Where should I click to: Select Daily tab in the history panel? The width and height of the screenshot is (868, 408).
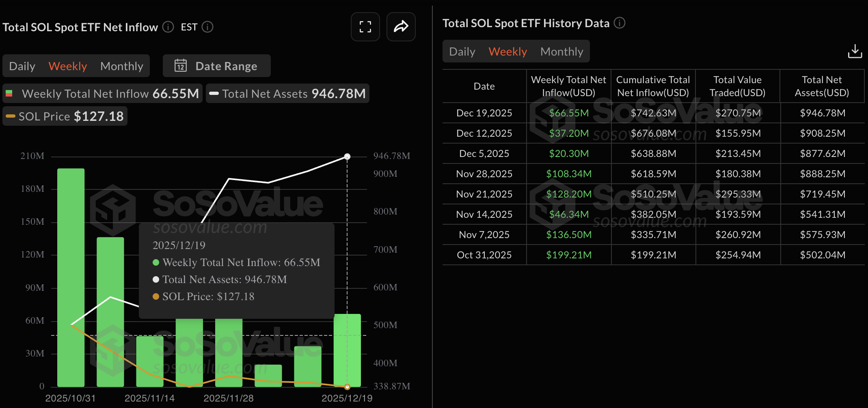[x=462, y=51]
